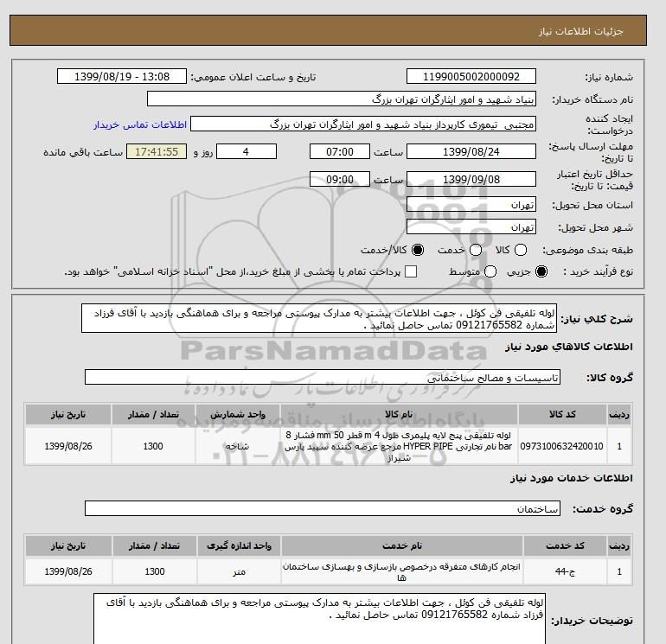
Task: Click service code ج-44 cell
Action: (x=565, y=571)
